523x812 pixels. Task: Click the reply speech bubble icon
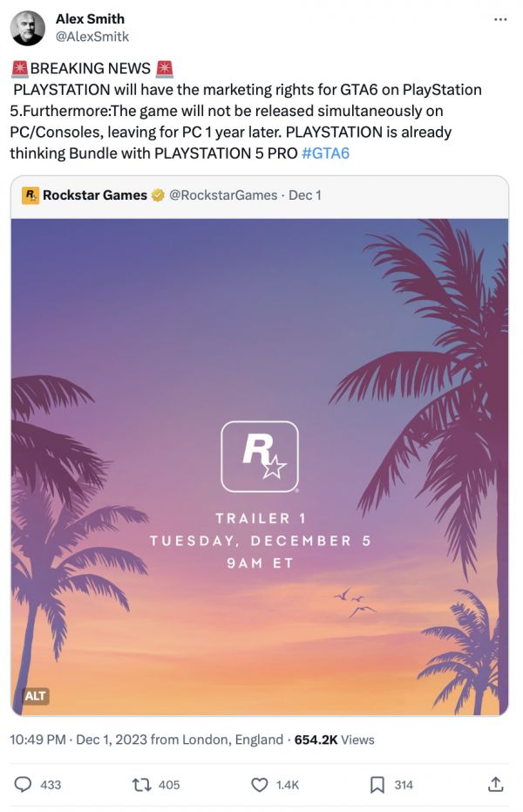pyautogui.click(x=23, y=785)
